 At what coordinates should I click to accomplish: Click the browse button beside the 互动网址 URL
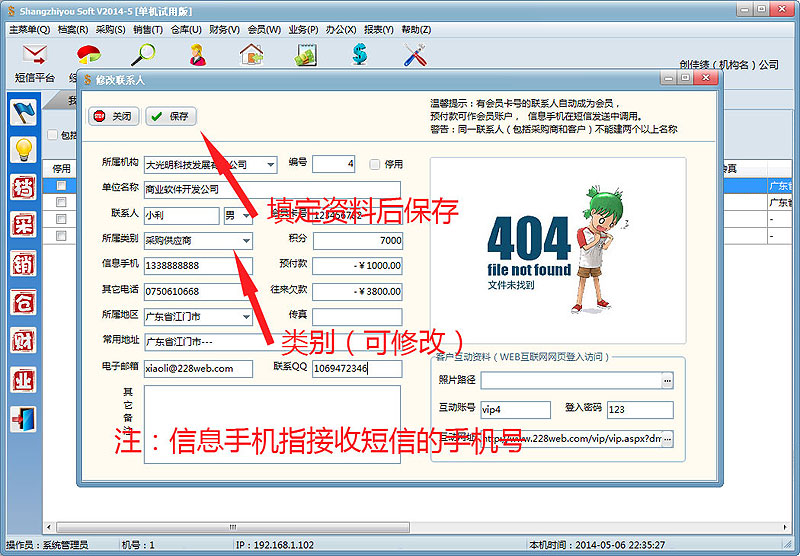point(667,439)
